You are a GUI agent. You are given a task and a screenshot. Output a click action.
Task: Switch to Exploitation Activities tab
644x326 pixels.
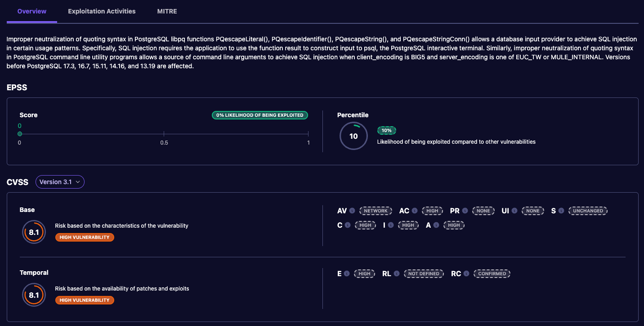pos(102,11)
